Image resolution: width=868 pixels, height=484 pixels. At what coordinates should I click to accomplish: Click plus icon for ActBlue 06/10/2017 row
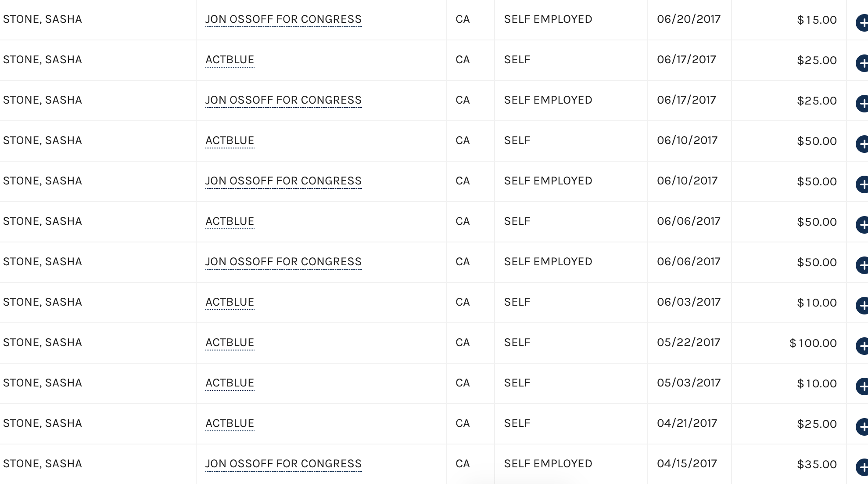point(862,144)
